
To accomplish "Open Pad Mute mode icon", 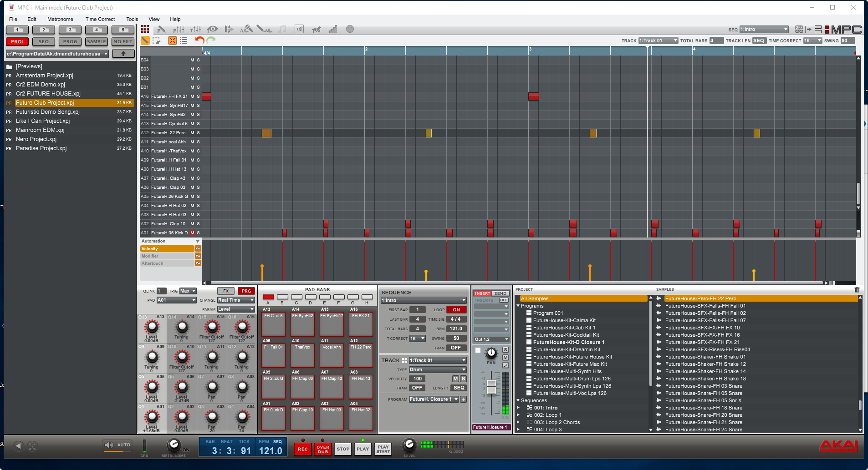I will (x=299, y=29).
